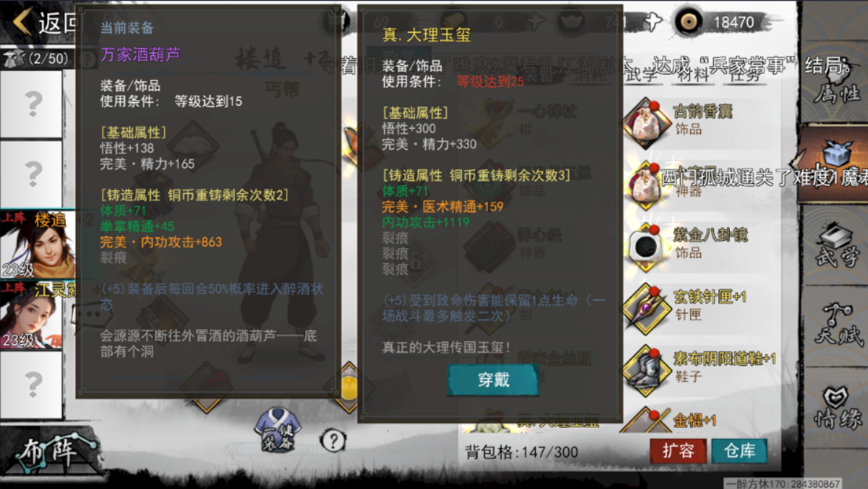Click the round question mark help icon
This screenshot has width=868, height=489.
[x=333, y=441]
